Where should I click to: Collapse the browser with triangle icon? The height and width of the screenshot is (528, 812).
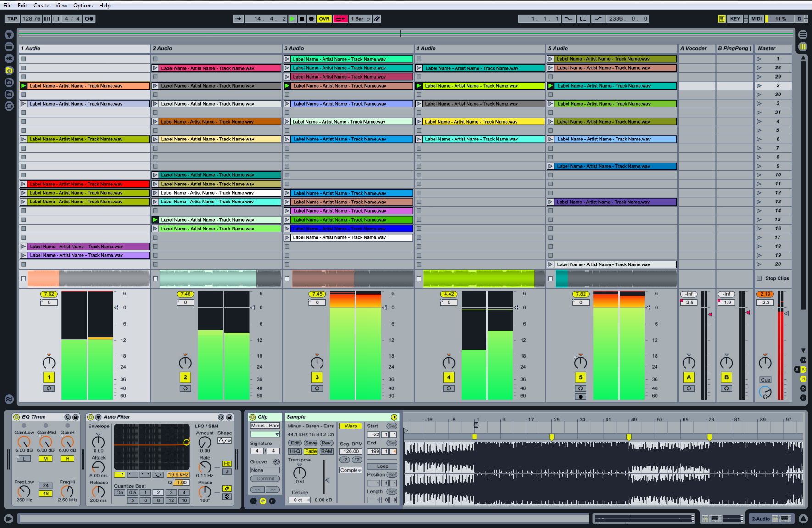(9, 35)
